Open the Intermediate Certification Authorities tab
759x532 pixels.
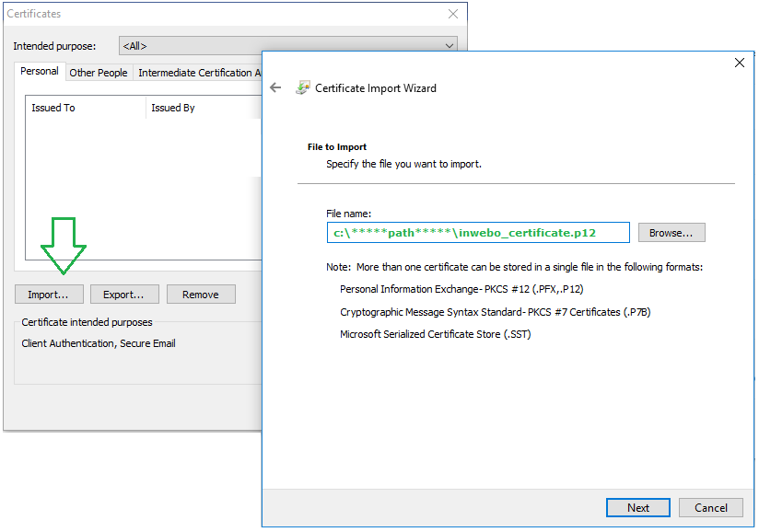(197, 73)
